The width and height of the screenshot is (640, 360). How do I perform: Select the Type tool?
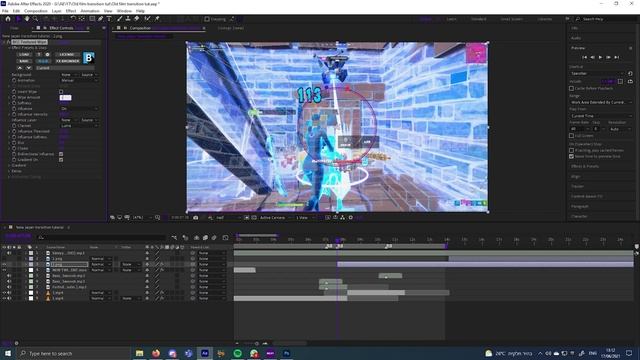click(x=109, y=19)
